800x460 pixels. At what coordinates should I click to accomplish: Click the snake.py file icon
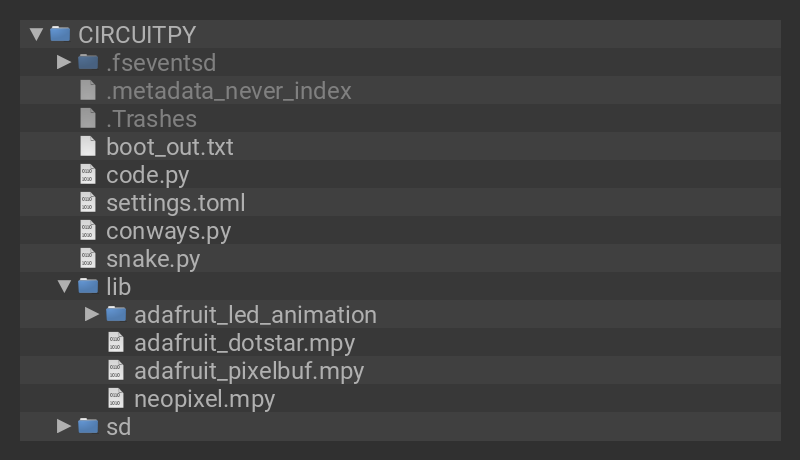88,259
